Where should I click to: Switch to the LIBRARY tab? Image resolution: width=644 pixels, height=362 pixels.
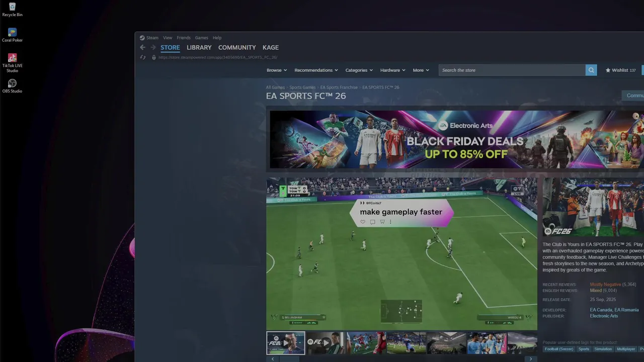pyautogui.click(x=199, y=47)
